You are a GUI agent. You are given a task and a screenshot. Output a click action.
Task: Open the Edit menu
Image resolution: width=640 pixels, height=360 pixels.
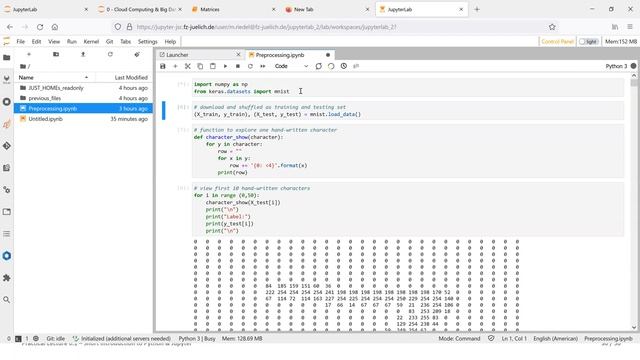(x=36, y=42)
